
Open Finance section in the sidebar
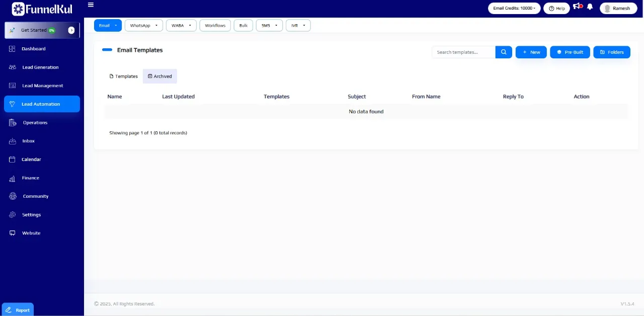[x=30, y=178]
